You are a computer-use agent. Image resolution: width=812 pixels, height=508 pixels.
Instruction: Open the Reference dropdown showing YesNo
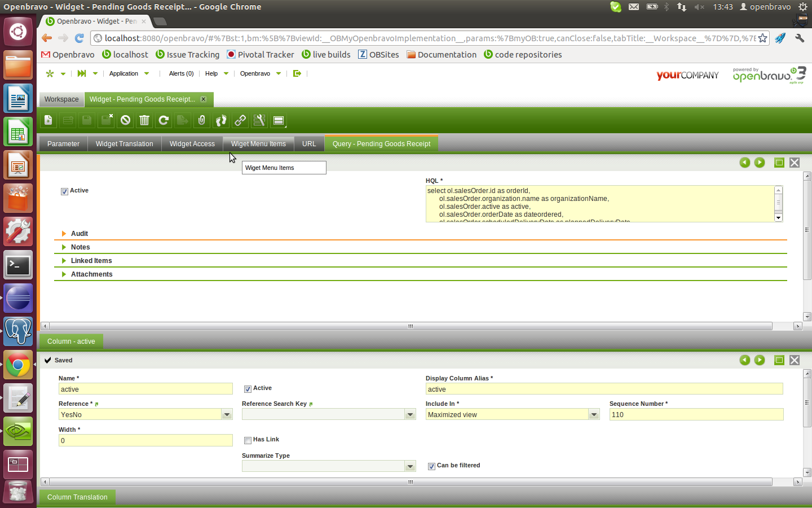coord(227,415)
